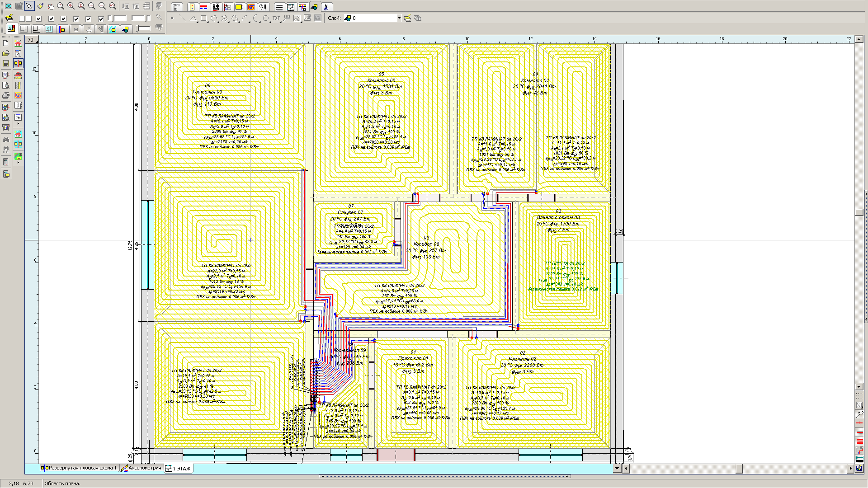Toggle the first checked checkbox in toolbar
This screenshot has width=868, height=488.
point(38,19)
